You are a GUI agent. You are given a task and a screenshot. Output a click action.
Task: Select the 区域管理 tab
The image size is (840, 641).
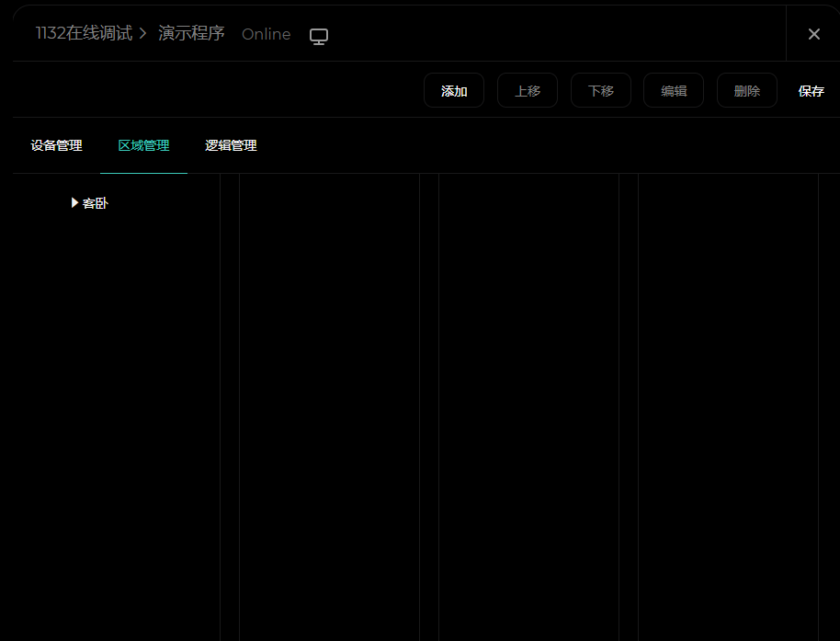(143, 146)
